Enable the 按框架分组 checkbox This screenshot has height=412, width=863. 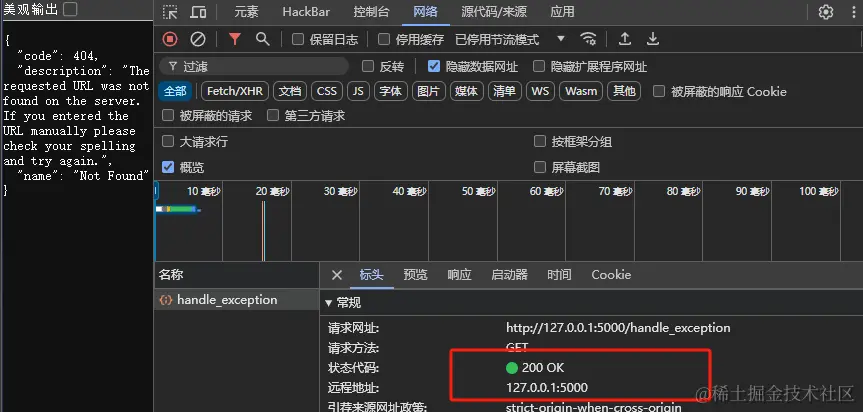(540, 141)
